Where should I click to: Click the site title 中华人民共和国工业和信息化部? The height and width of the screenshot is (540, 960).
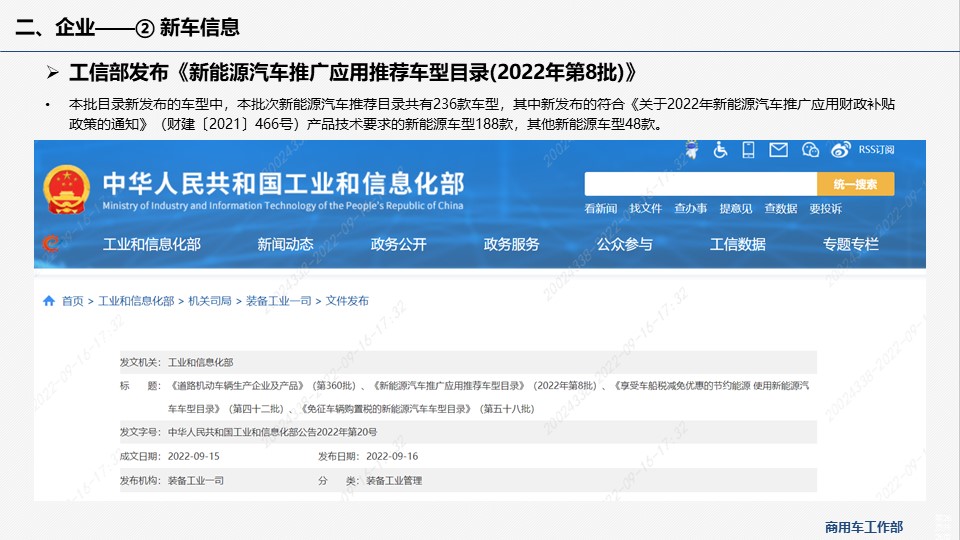pyautogui.click(x=283, y=183)
